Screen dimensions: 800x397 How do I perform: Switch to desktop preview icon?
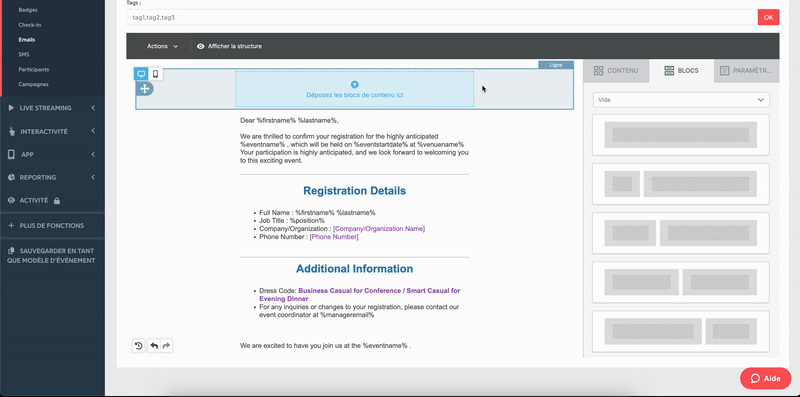tap(141, 74)
